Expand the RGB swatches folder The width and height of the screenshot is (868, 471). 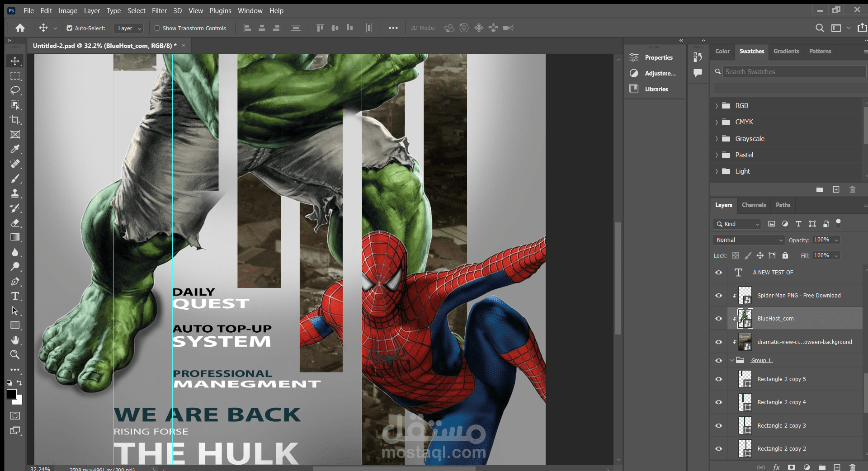717,106
